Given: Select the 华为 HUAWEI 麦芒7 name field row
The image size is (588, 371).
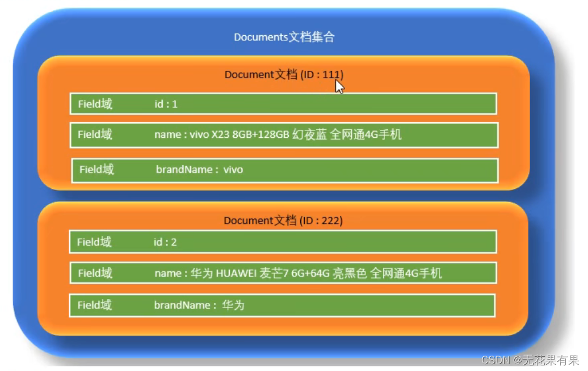Looking at the screenshot, I should (284, 273).
